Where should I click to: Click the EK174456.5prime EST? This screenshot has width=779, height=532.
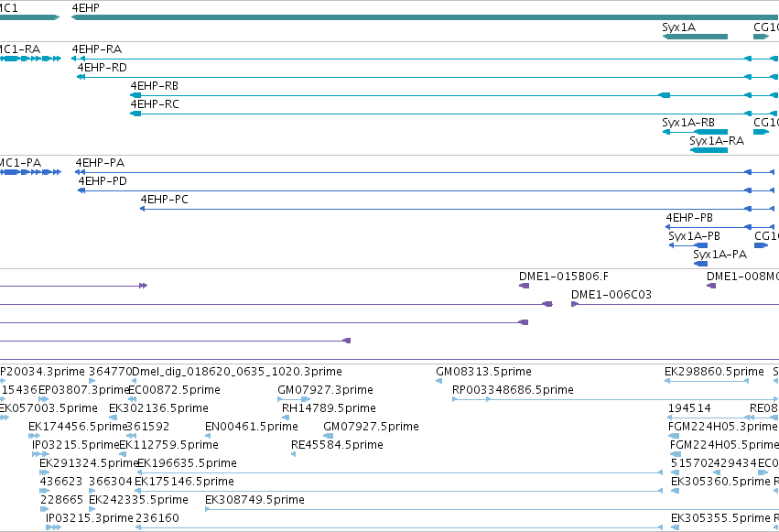tap(34, 436)
